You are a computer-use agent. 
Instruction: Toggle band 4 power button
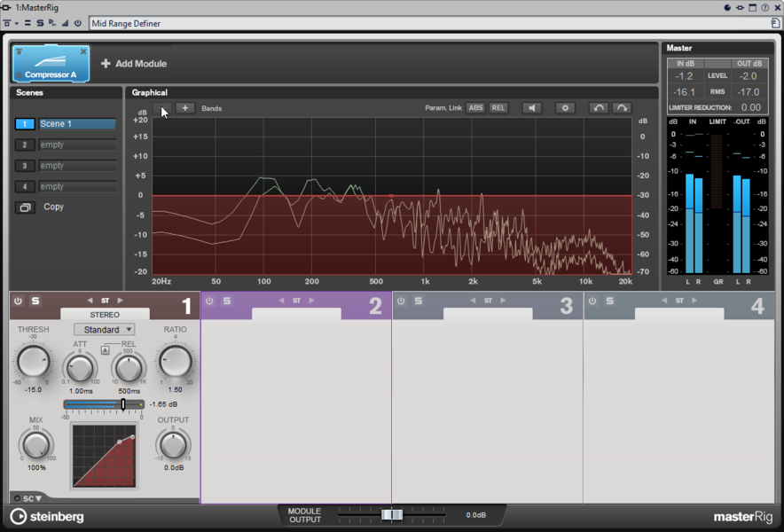pyautogui.click(x=592, y=301)
